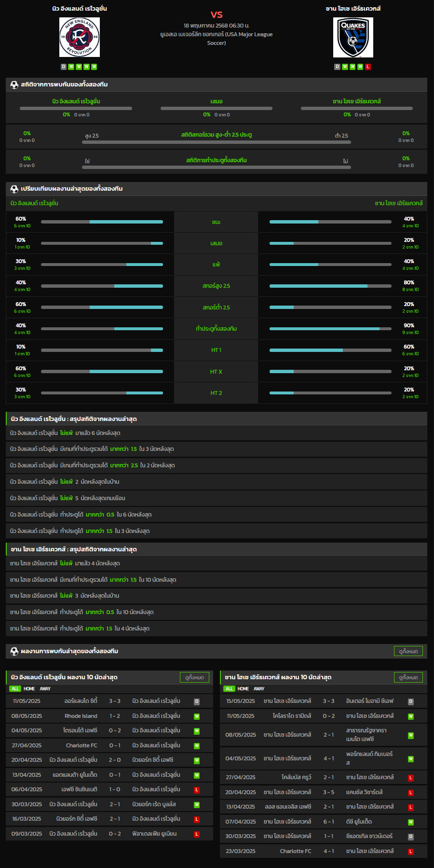Click the สกอร์สูง 2.5 label in comparison table

[x=216, y=286]
